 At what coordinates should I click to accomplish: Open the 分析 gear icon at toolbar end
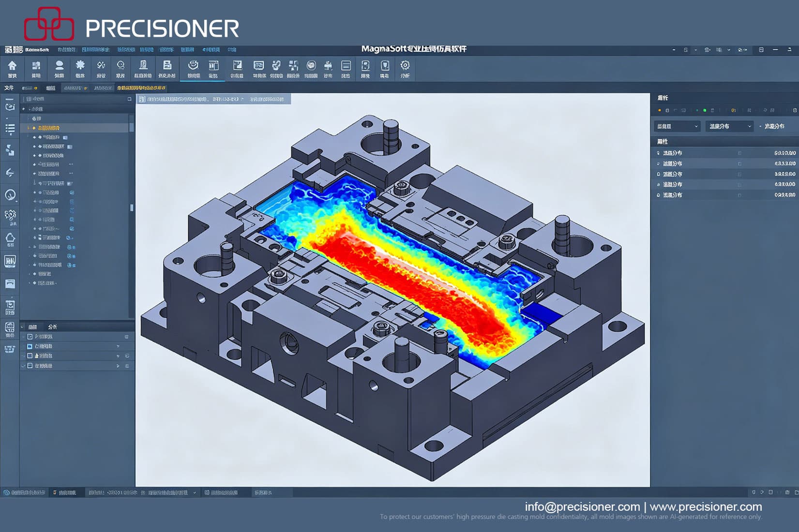click(405, 65)
